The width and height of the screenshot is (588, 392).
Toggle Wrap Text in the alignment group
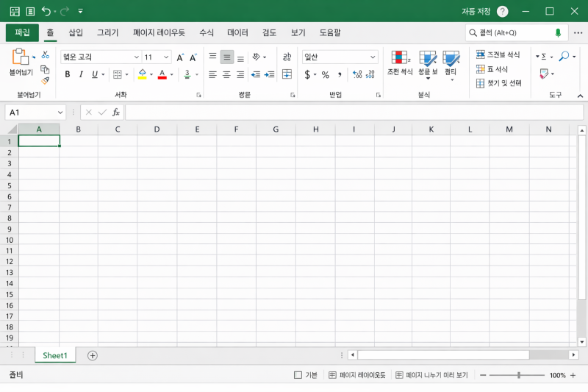tap(287, 57)
